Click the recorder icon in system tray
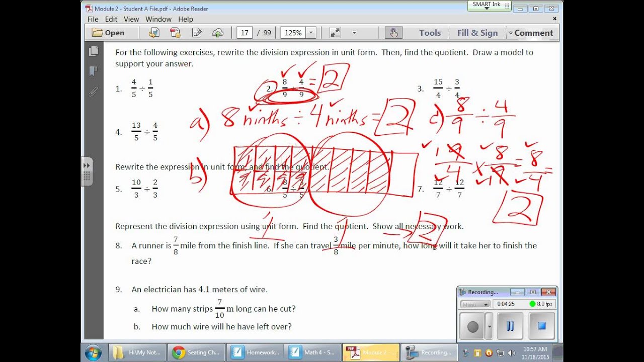This screenshot has height=362, width=644. coord(465,352)
